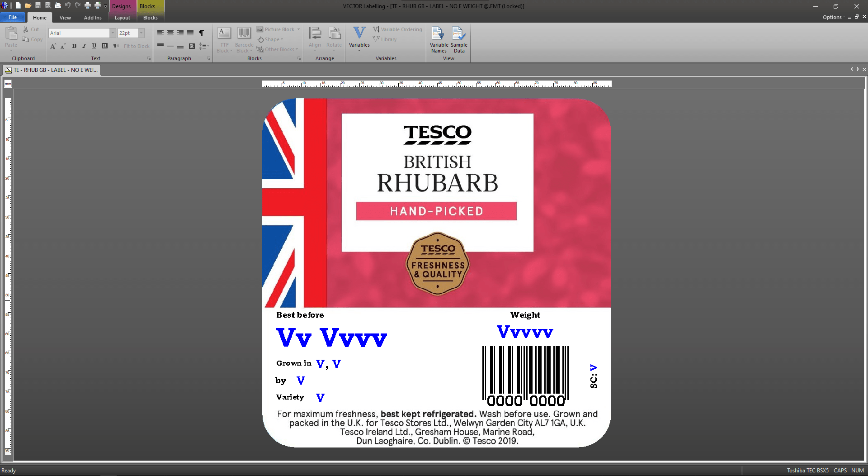This screenshot has height=476, width=868.
Task: Open the Blocks group dialog launcher
Action: tap(299, 58)
